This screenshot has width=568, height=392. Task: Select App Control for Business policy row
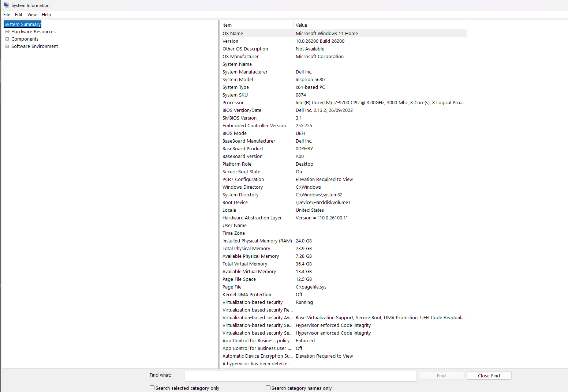pyautogui.click(x=344, y=340)
